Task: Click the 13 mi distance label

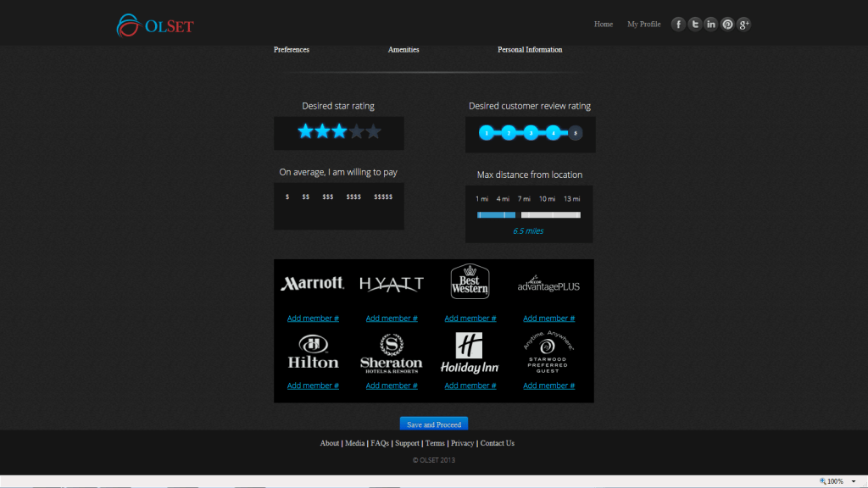Action: pyautogui.click(x=572, y=199)
